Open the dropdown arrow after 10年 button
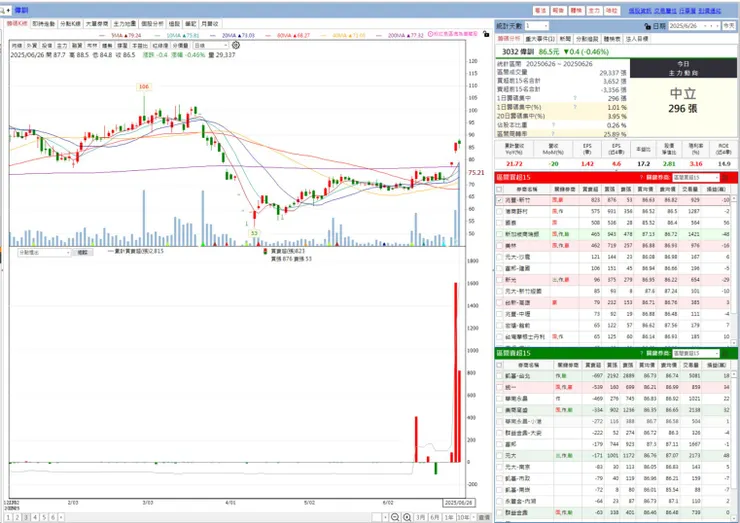 [x=474, y=517]
